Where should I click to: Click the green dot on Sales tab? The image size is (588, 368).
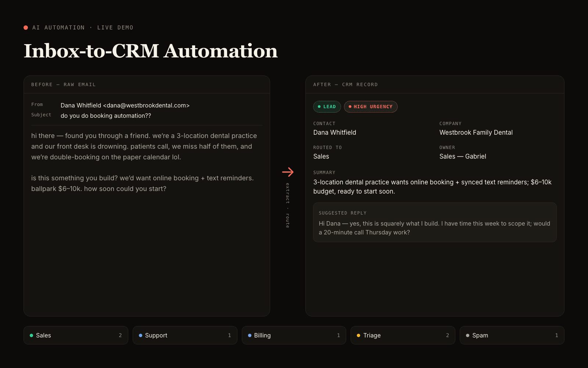point(31,335)
